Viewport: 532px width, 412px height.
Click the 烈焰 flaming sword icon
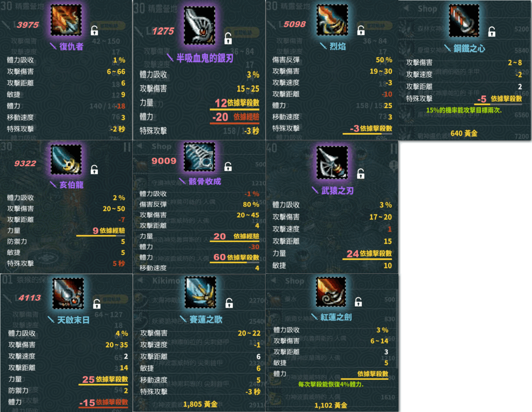(x=333, y=20)
